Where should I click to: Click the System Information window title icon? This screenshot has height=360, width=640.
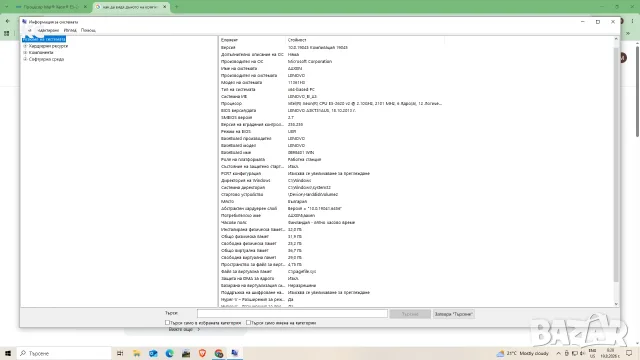pyautogui.click(x=24, y=22)
